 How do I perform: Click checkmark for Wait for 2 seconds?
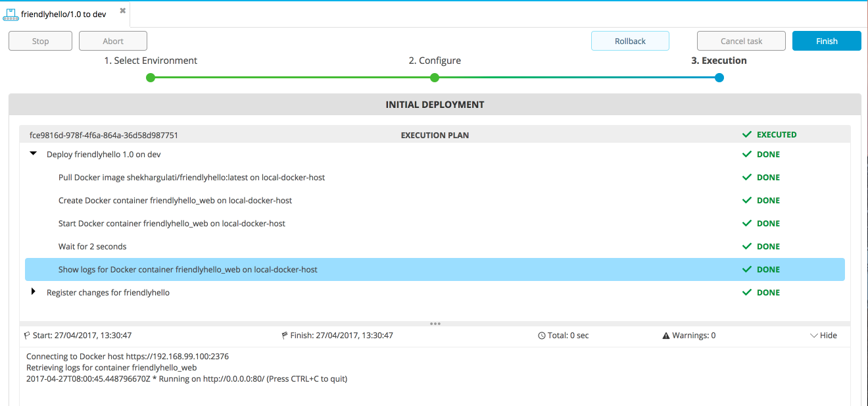[746, 246]
